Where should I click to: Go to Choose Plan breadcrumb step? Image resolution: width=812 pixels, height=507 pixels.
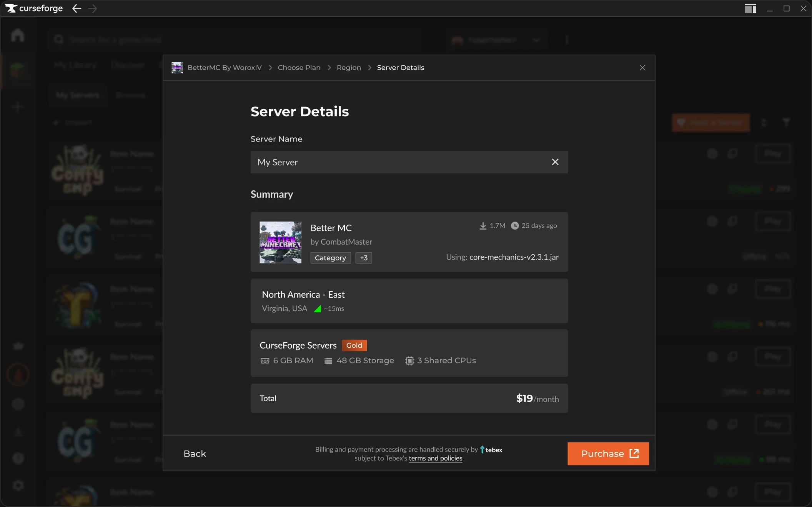(x=299, y=68)
